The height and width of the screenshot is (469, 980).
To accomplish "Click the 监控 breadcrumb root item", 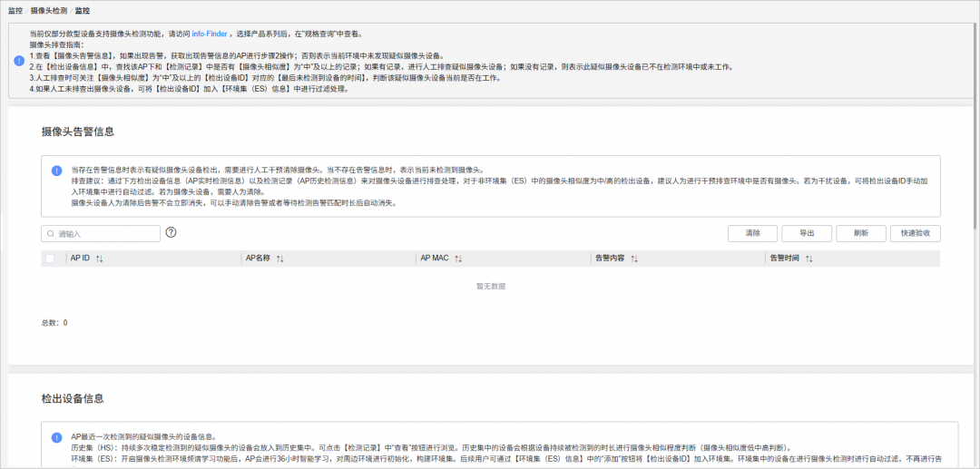I will click(x=15, y=11).
